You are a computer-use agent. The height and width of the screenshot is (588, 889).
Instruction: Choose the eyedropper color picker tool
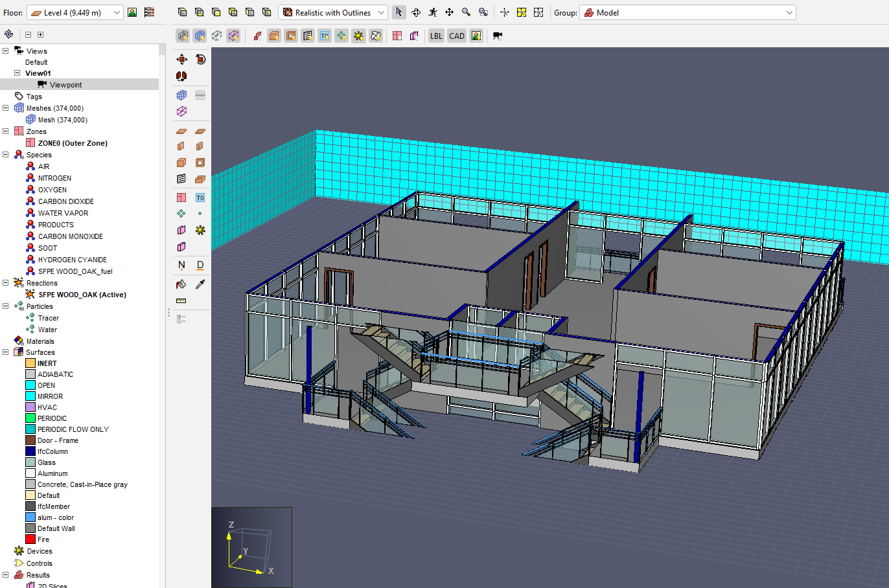click(x=200, y=284)
